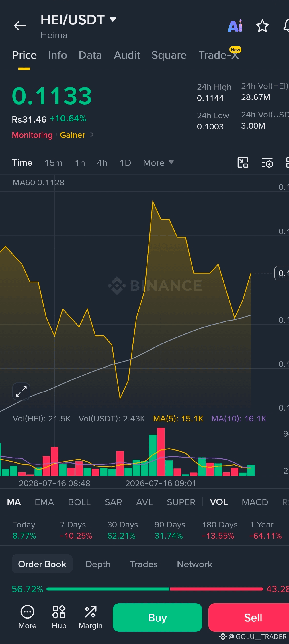Select the Time chart interval
289x644 pixels.
tap(22, 163)
